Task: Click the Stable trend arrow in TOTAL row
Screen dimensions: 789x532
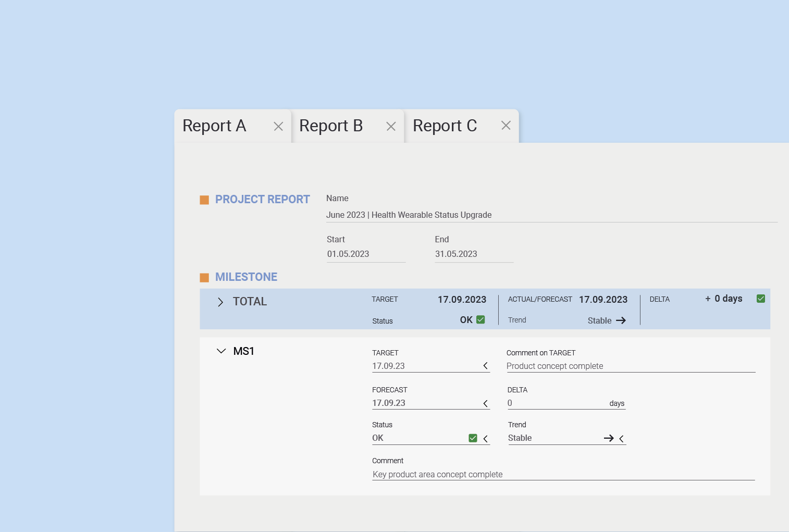Action: point(621,320)
